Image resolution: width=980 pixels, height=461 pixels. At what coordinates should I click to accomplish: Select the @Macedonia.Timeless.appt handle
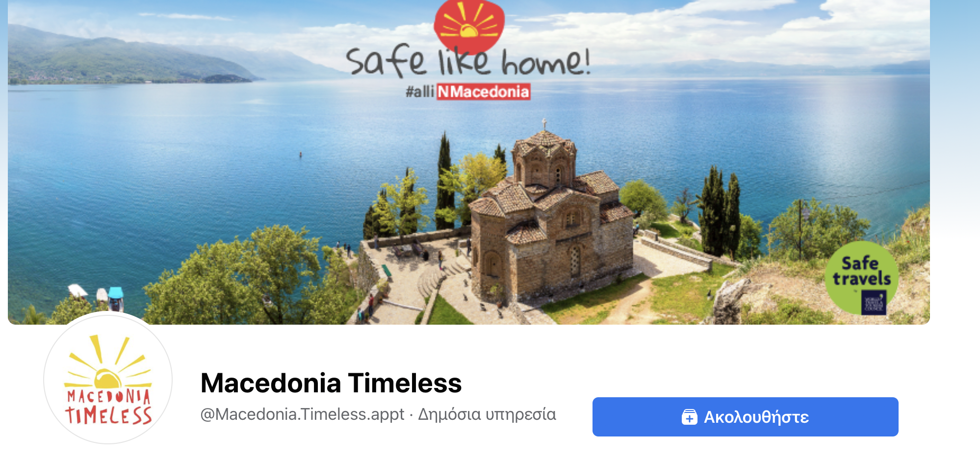(x=302, y=414)
